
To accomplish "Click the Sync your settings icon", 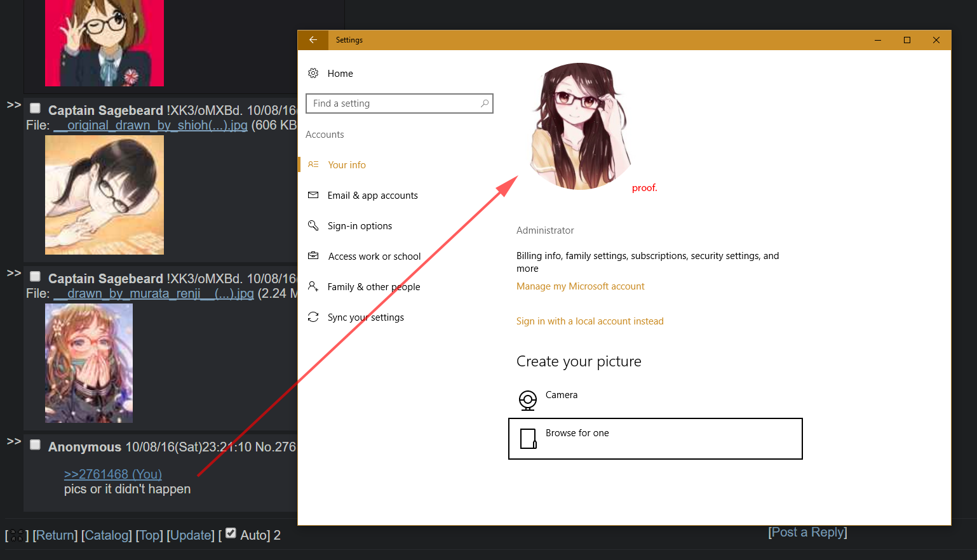I will [x=313, y=317].
